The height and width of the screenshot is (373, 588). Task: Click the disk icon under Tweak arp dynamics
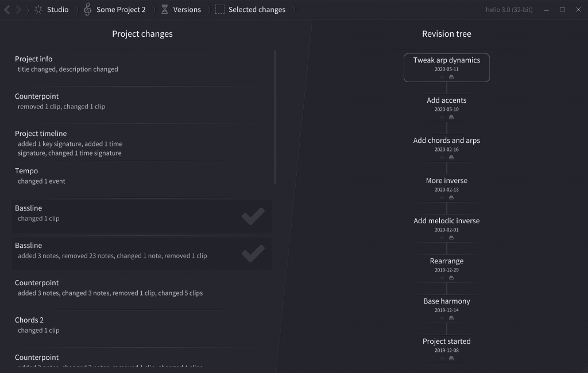451,77
